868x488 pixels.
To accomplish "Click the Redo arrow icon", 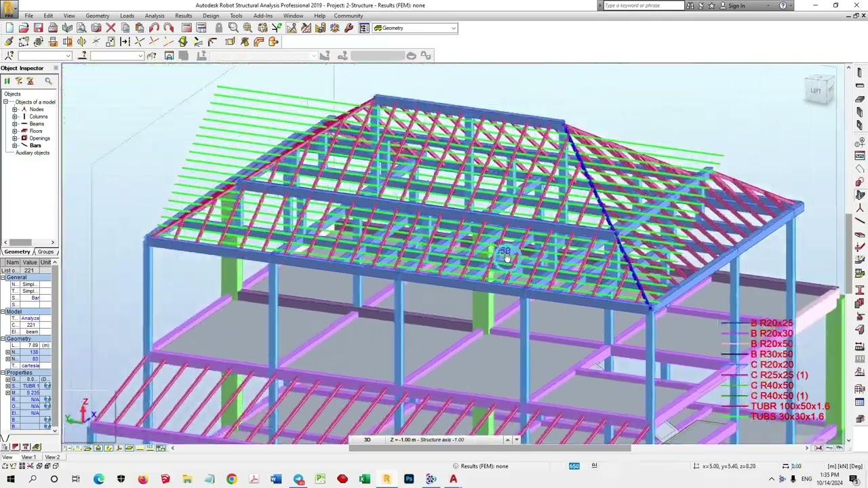I will pos(168,28).
